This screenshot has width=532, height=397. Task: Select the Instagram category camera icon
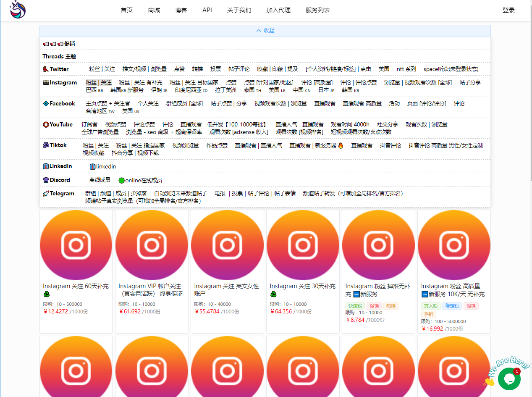click(46, 82)
